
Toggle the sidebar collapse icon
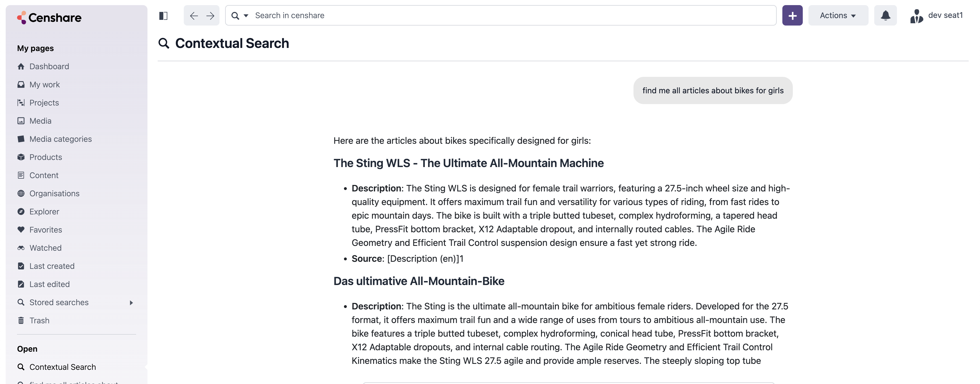tap(163, 16)
